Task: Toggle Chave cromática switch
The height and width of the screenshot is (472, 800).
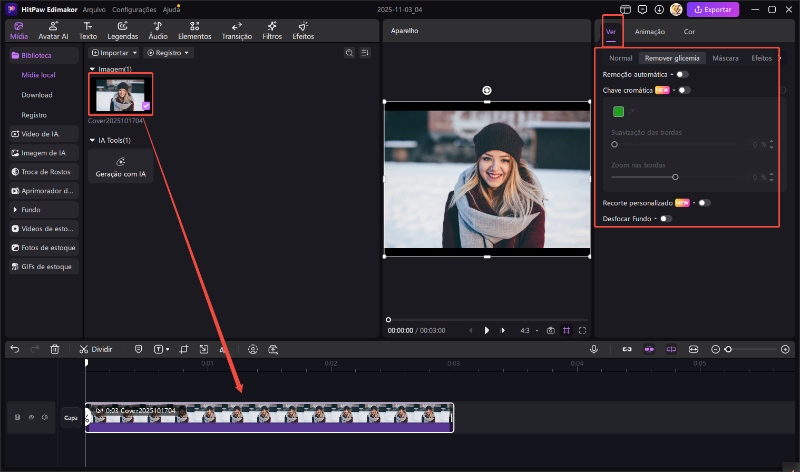Action: tap(684, 90)
